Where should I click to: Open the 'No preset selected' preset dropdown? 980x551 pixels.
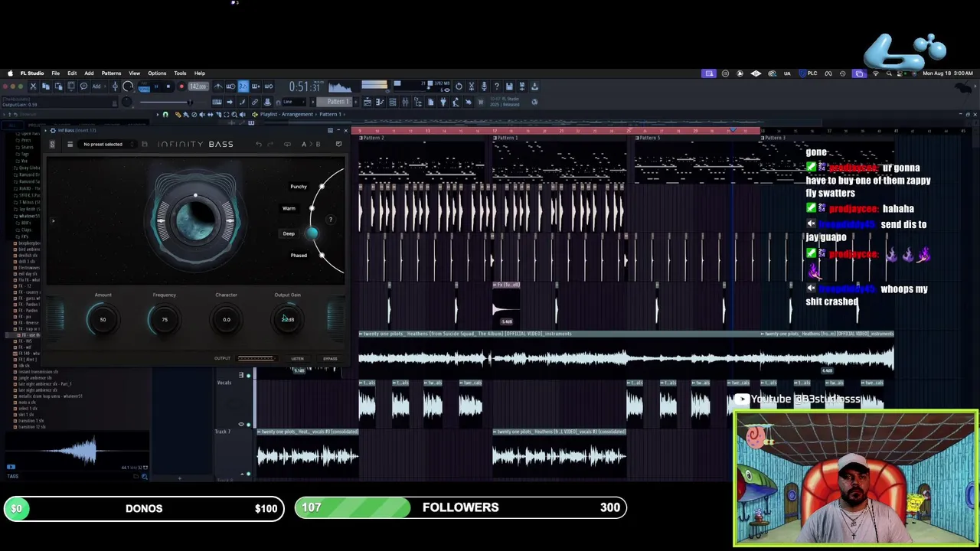(107, 144)
